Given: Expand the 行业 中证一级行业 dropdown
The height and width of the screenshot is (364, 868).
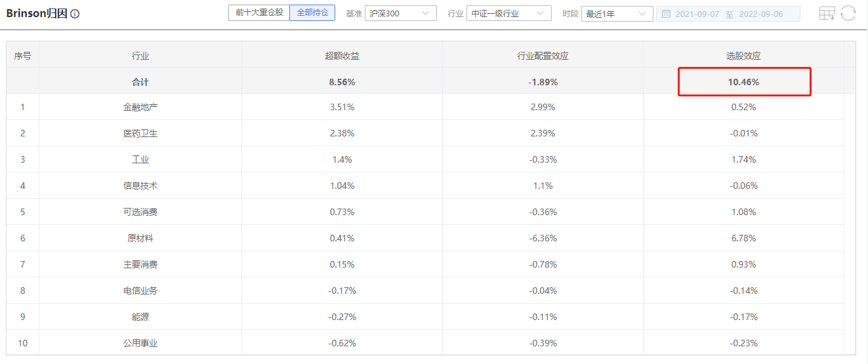Looking at the screenshot, I should pos(508,13).
